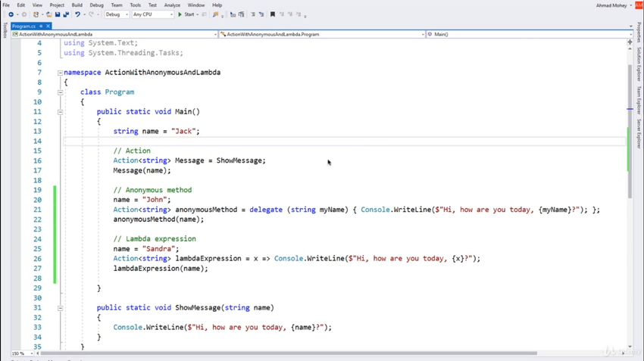Screen dimensions: 644x361
Task: Save Program.cs with the single floppy icon
Action: coord(58,14)
